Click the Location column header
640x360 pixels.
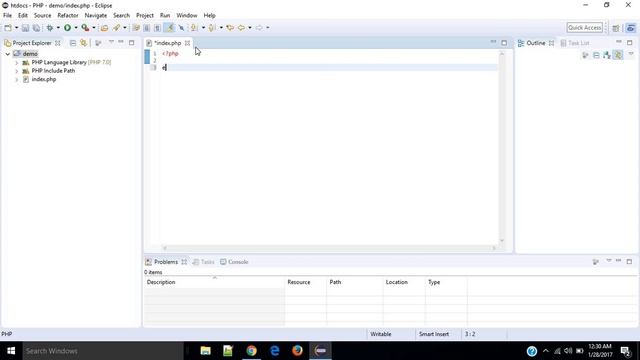click(x=404, y=282)
